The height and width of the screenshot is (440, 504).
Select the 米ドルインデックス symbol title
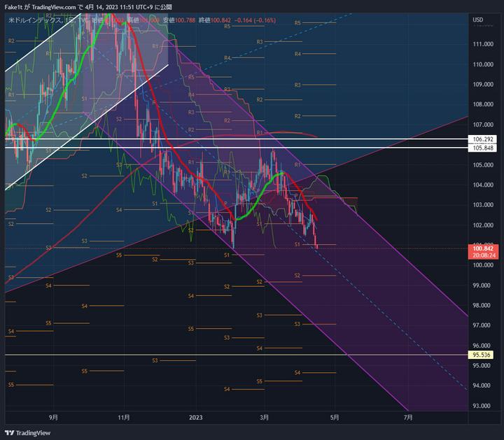click(36, 20)
